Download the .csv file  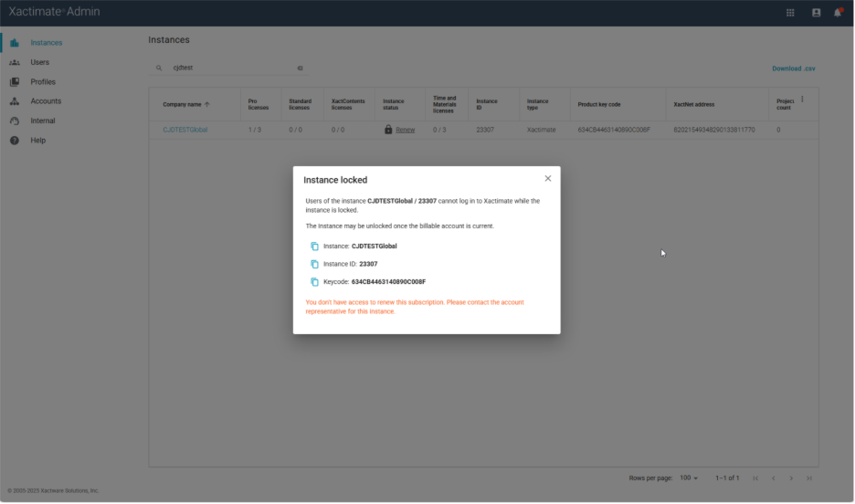[792, 68]
